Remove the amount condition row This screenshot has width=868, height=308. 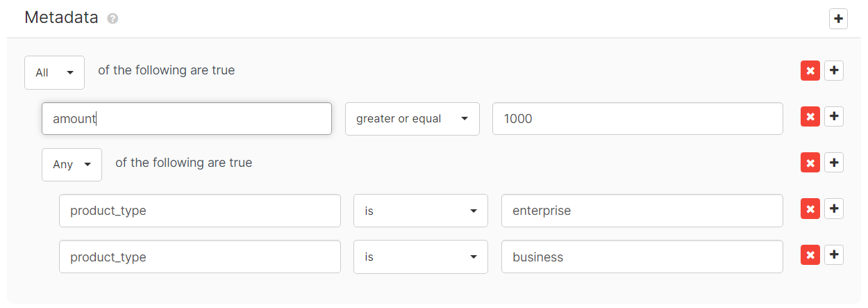tap(810, 117)
